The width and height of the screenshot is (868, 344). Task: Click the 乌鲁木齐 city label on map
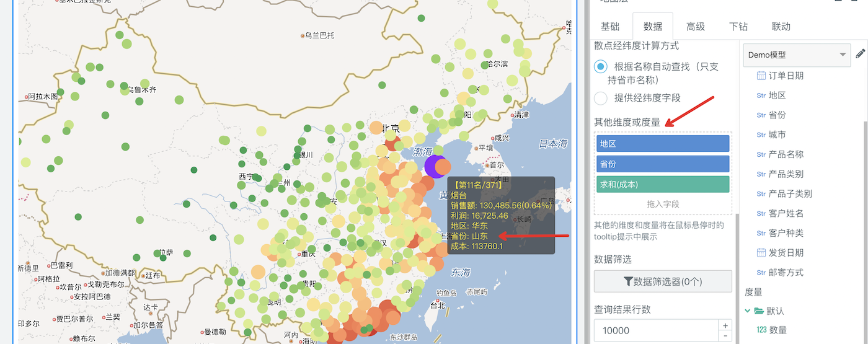pos(142,90)
